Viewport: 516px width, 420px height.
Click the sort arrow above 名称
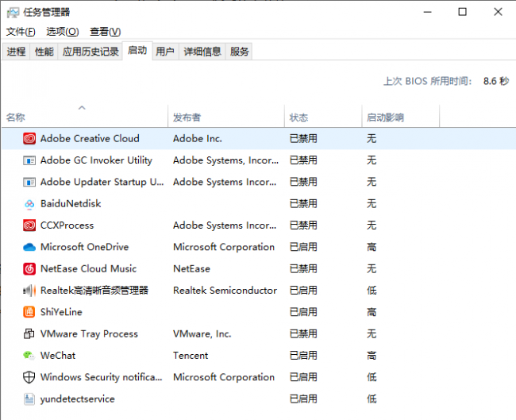click(82, 108)
